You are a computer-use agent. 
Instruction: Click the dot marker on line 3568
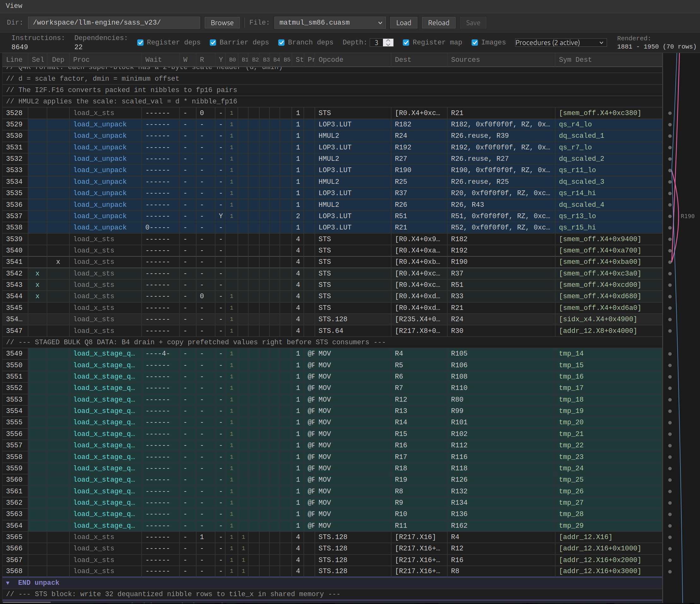(670, 571)
